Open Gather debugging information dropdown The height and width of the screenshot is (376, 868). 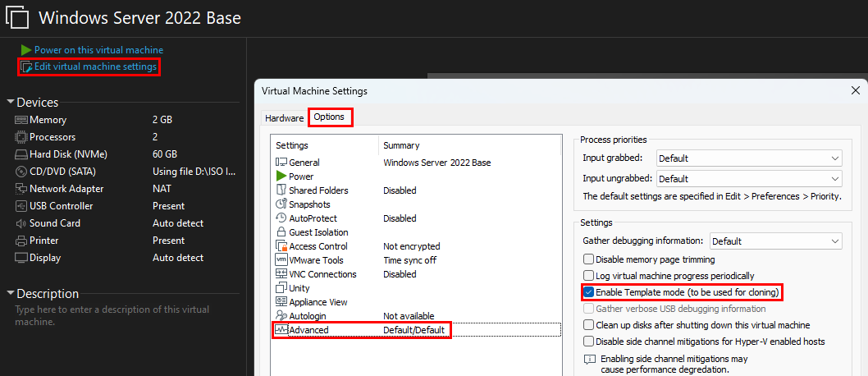click(x=775, y=241)
